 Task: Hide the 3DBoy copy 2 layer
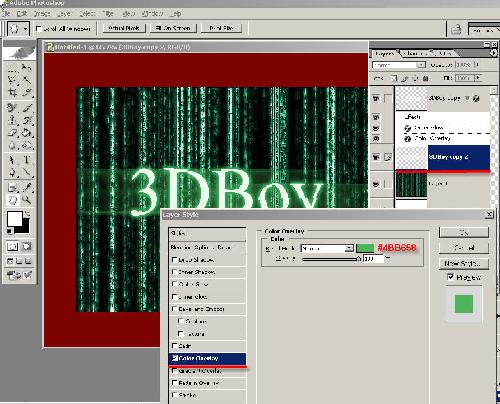click(x=376, y=157)
